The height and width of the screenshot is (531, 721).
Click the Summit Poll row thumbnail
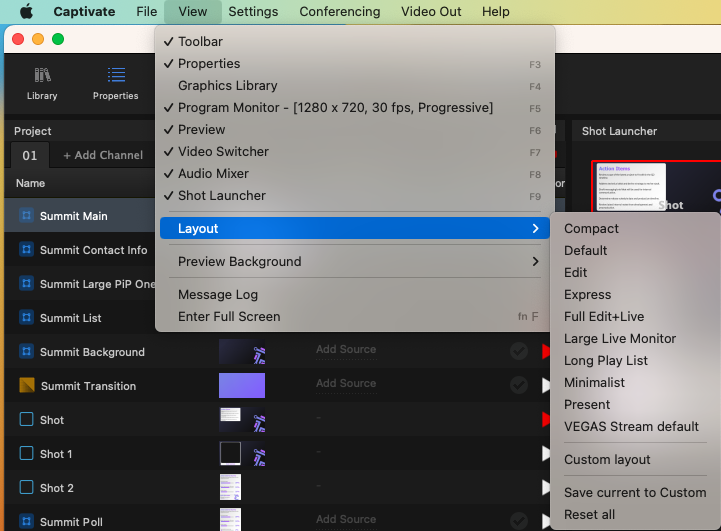click(x=230, y=520)
